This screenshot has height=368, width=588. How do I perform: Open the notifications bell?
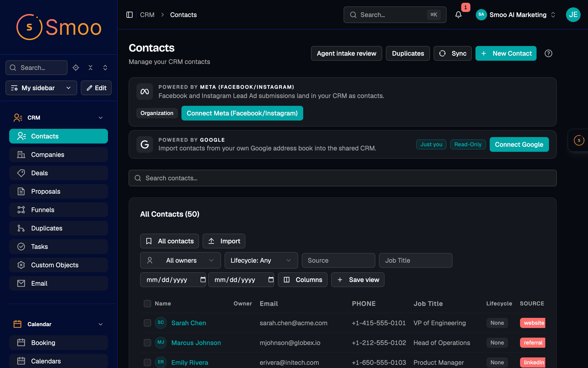pyautogui.click(x=458, y=15)
